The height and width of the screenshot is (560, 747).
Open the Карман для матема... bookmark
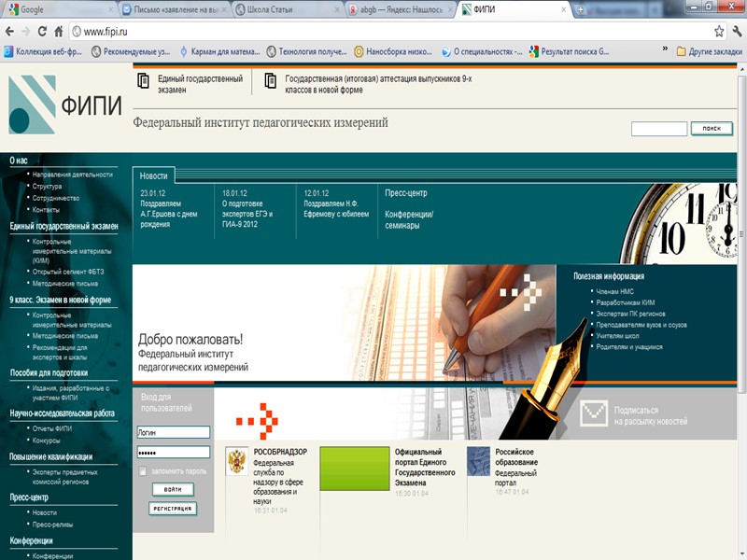point(219,51)
